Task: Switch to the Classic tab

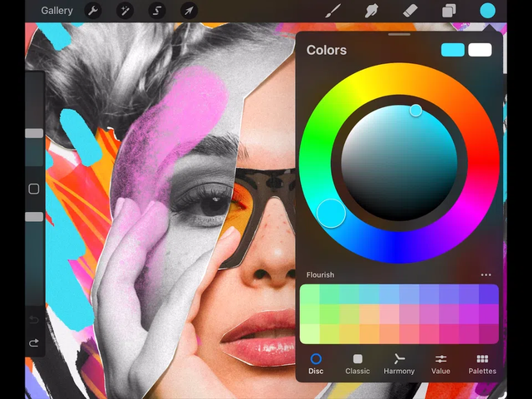Action: pos(357,364)
